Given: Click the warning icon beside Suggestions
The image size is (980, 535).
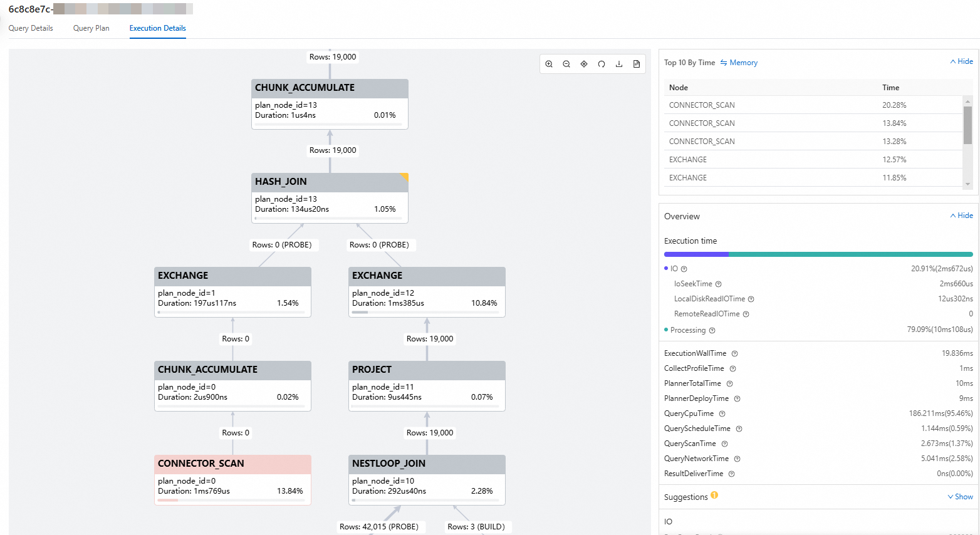Looking at the screenshot, I should click(714, 496).
